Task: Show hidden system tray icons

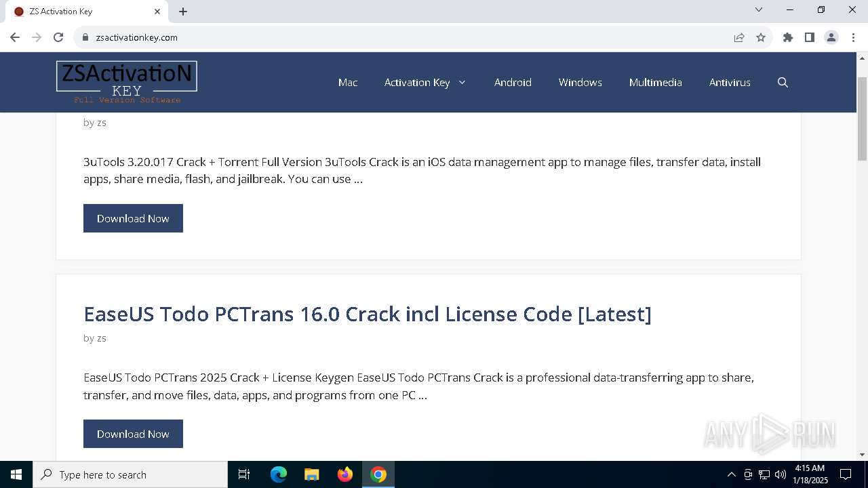Action: pos(731,474)
